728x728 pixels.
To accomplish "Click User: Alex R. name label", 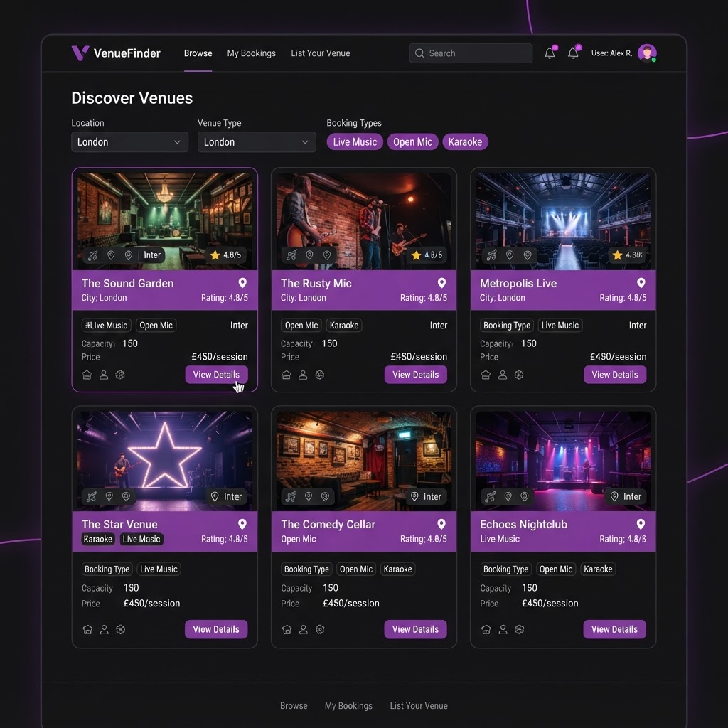I will coord(611,53).
